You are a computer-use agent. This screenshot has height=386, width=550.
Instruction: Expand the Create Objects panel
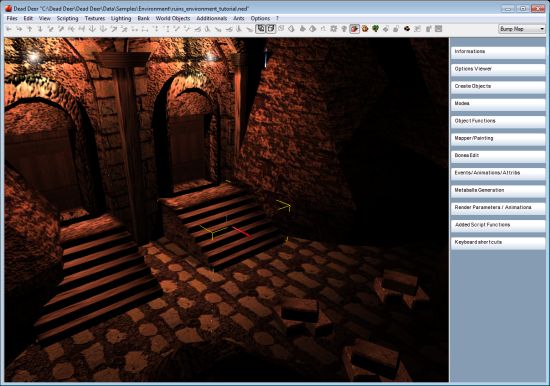[x=498, y=87]
